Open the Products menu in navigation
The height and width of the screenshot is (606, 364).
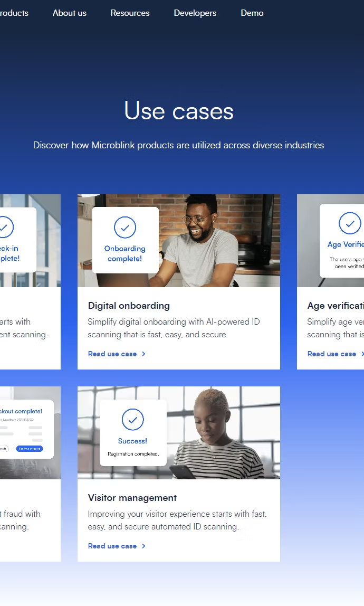(x=14, y=13)
